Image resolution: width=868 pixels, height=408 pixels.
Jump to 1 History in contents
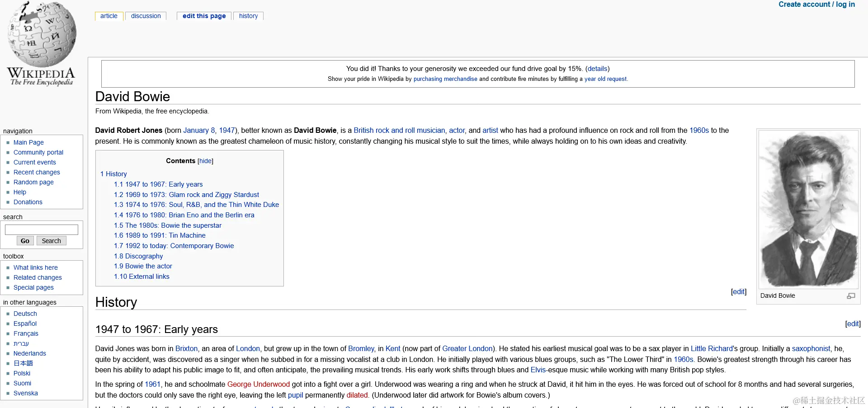click(x=113, y=174)
